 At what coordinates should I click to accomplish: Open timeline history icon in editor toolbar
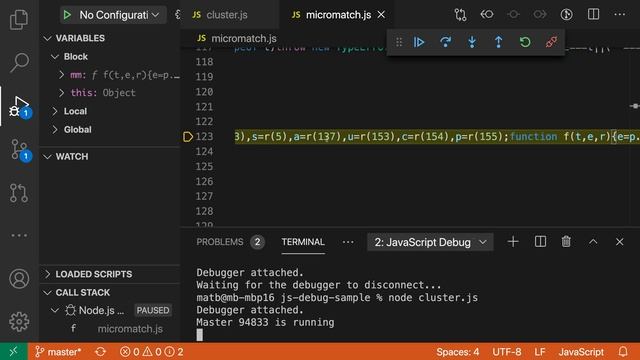coord(567,15)
